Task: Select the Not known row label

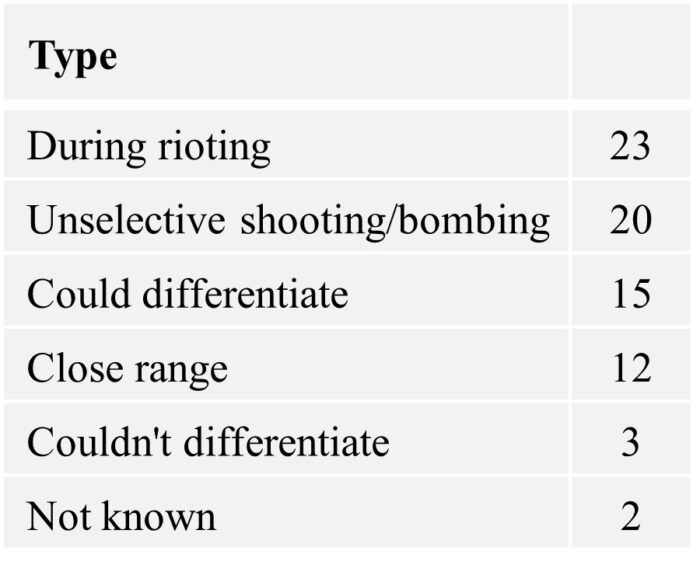Action: (121, 516)
